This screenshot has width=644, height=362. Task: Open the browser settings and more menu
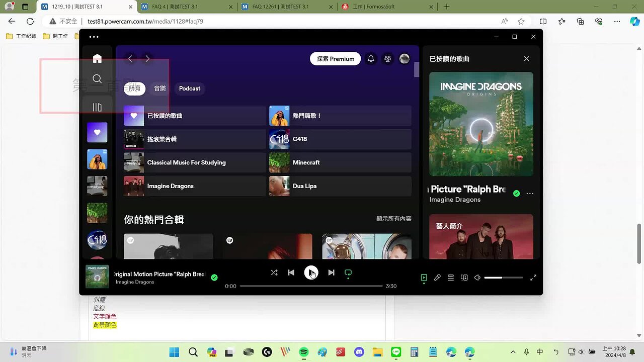pos(617,22)
